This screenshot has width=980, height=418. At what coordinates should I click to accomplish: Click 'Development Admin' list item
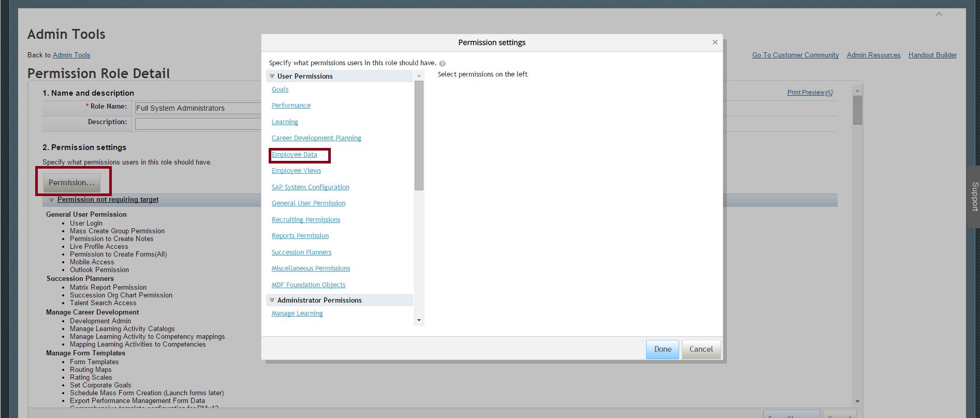[100, 321]
